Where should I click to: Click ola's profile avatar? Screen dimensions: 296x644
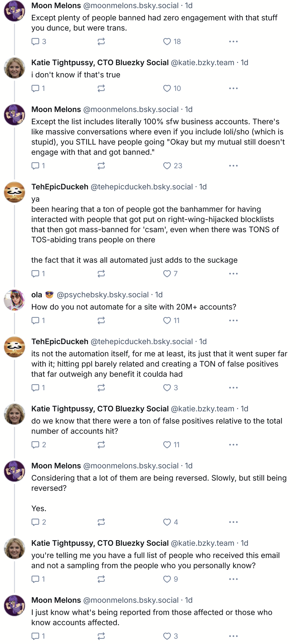click(14, 300)
